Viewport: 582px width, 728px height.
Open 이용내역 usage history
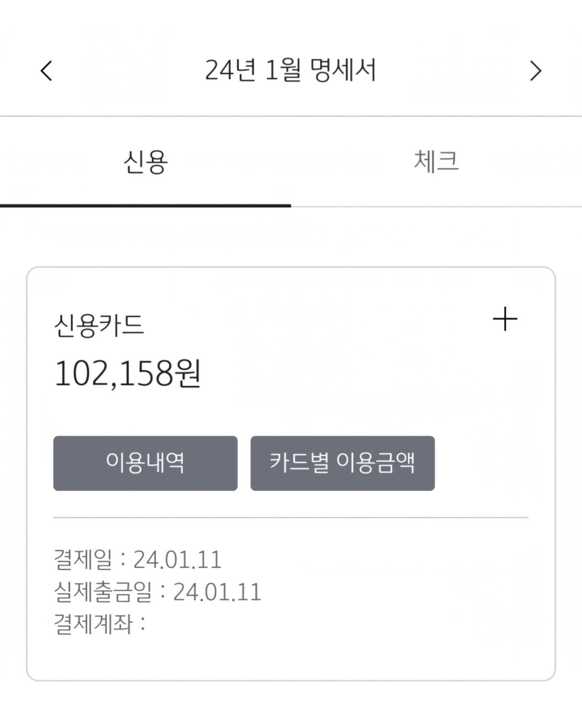[x=145, y=463]
